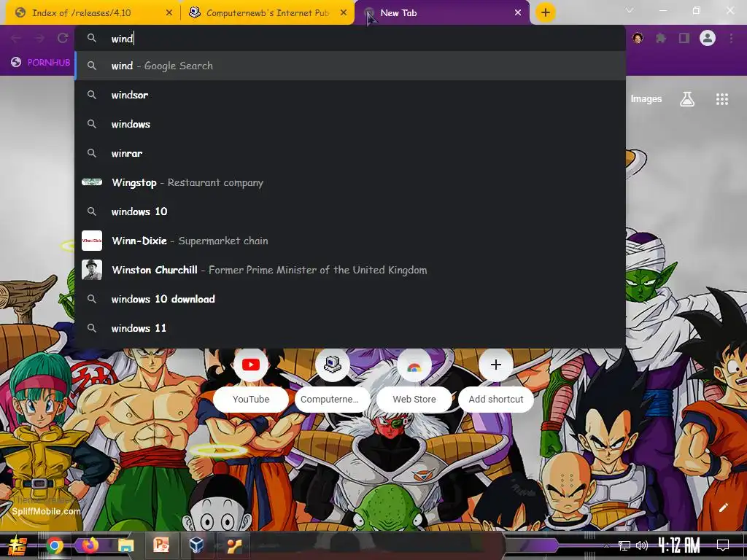Select Winston Churchill suggestion
747x560 pixels.
[350, 270]
